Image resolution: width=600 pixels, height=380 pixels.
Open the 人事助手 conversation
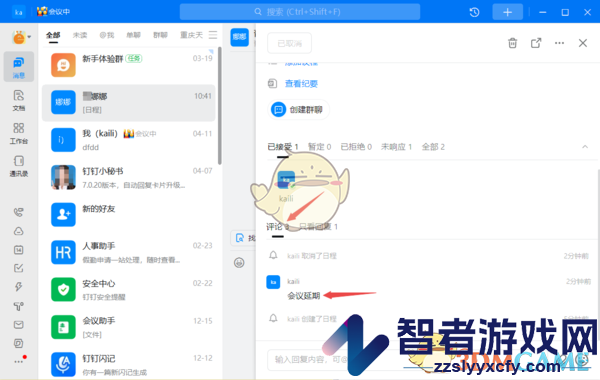pyautogui.click(x=129, y=253)
